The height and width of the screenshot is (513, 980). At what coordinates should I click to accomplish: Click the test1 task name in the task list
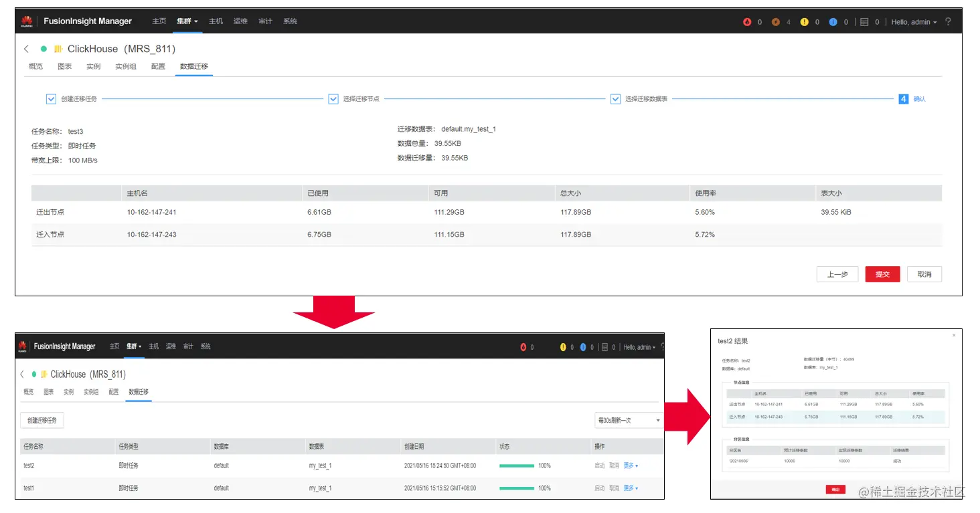tap(29, 488)
